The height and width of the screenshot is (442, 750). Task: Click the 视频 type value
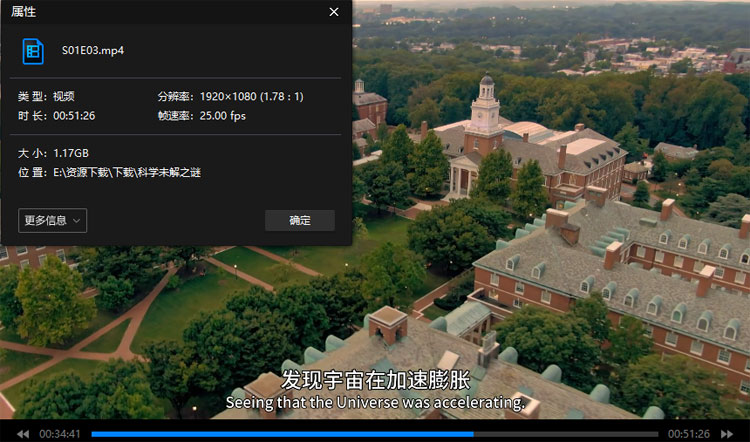pyautogui.click(x=64, y=97)
